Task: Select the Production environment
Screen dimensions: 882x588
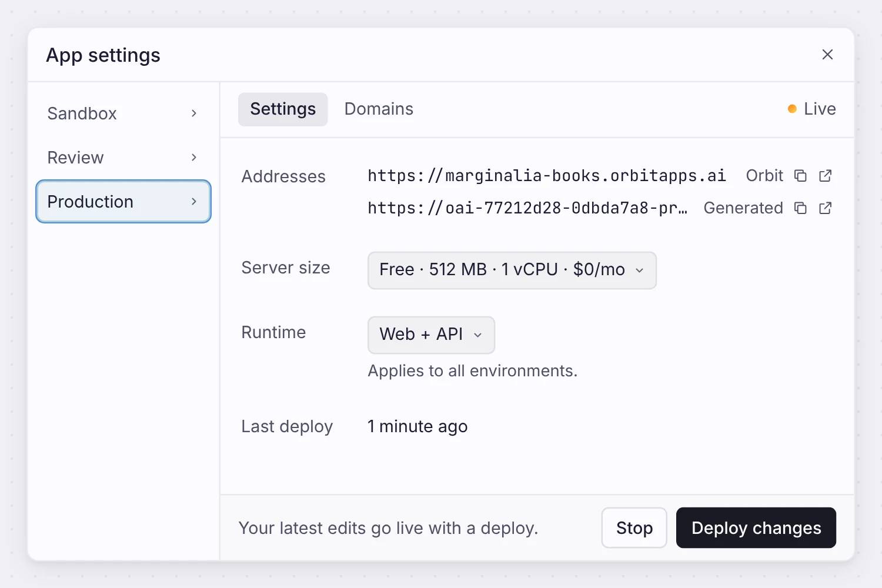Action: pyautogui.click(x=123, y=202)
